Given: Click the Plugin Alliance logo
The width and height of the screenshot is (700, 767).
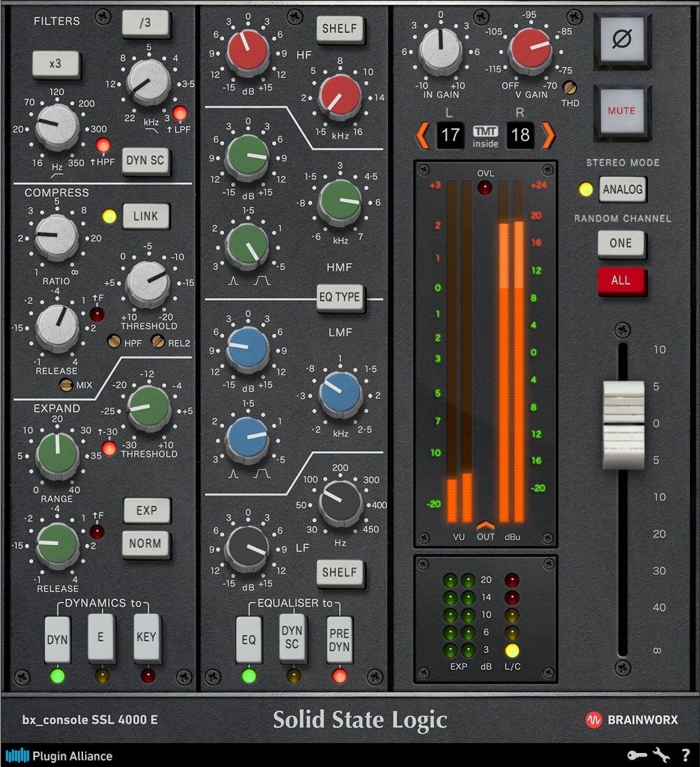Looking at the screenshot, I should [59, 756].
